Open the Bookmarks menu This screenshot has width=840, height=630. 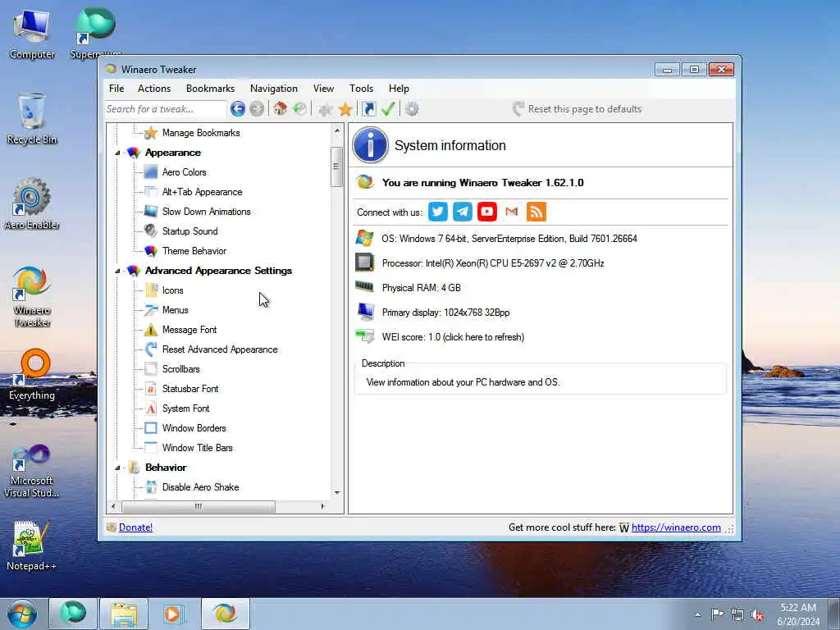210,89
